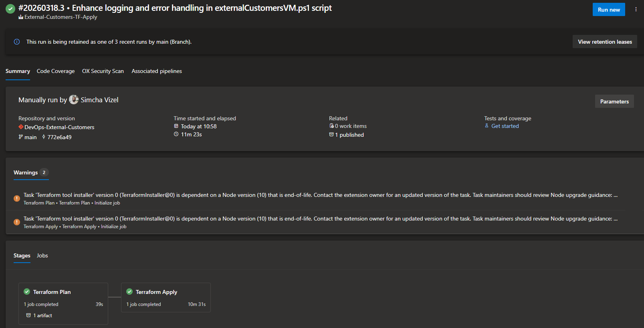The image size is (644, 328).
Task: Open the three-dot more actions menu
Action: 636,9
